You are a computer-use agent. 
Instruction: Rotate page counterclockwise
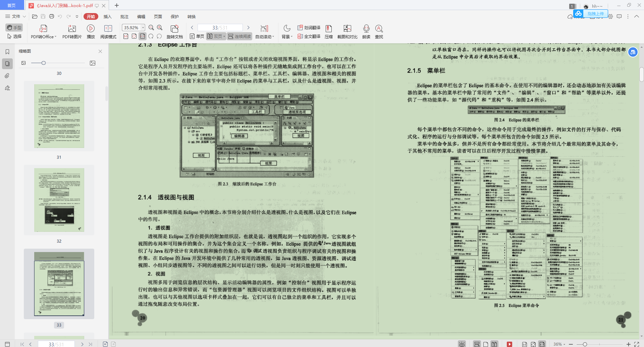tap(159, 36)
